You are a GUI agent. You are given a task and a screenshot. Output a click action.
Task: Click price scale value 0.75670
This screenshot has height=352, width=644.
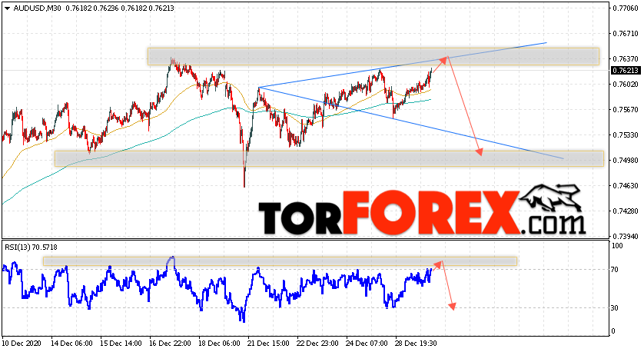tap(626, 110)
